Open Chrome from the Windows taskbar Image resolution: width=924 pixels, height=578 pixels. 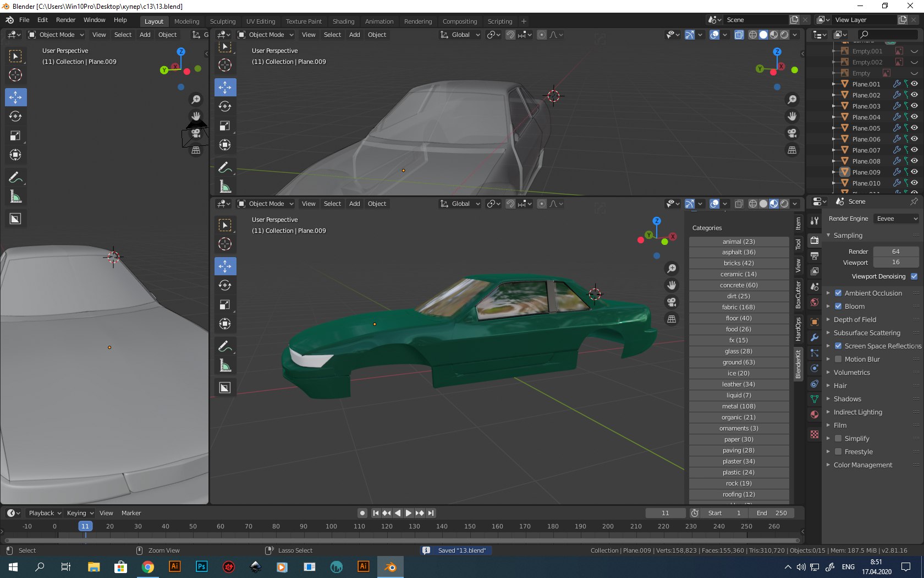[147, 566]
